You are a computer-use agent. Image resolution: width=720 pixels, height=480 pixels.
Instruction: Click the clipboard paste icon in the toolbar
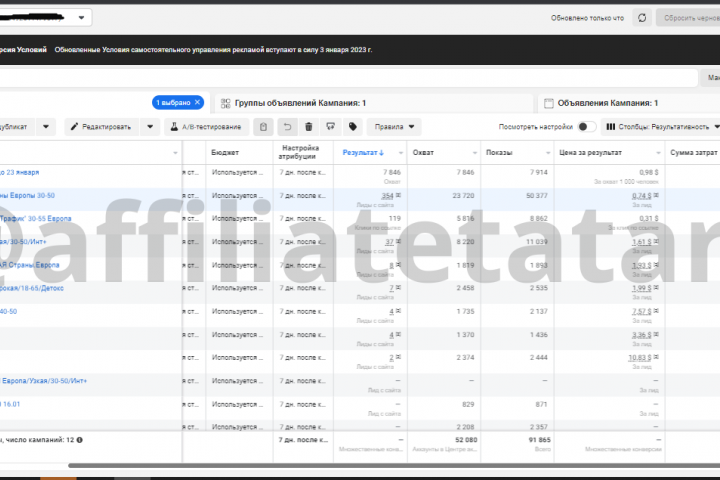click(264, 127)
